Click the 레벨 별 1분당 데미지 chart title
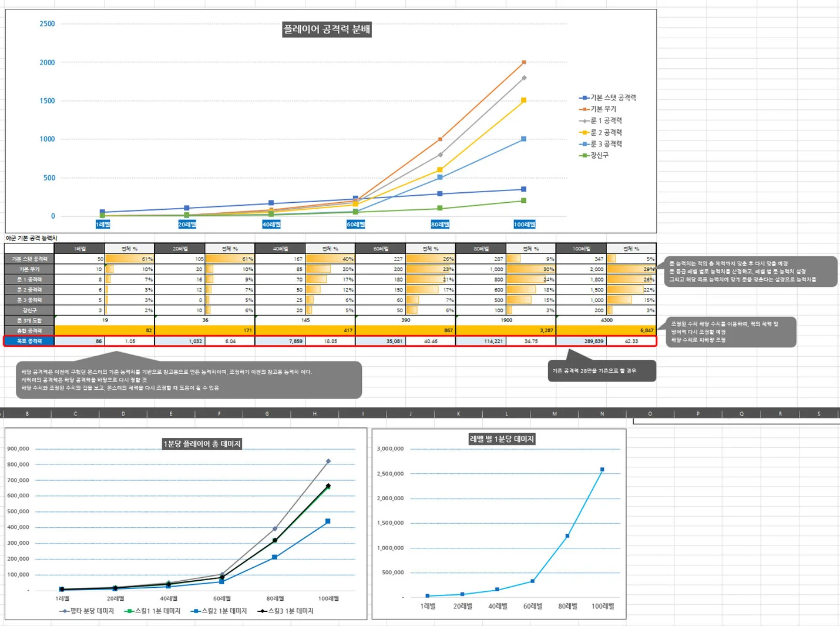The image size is (840, 626). 502,439
